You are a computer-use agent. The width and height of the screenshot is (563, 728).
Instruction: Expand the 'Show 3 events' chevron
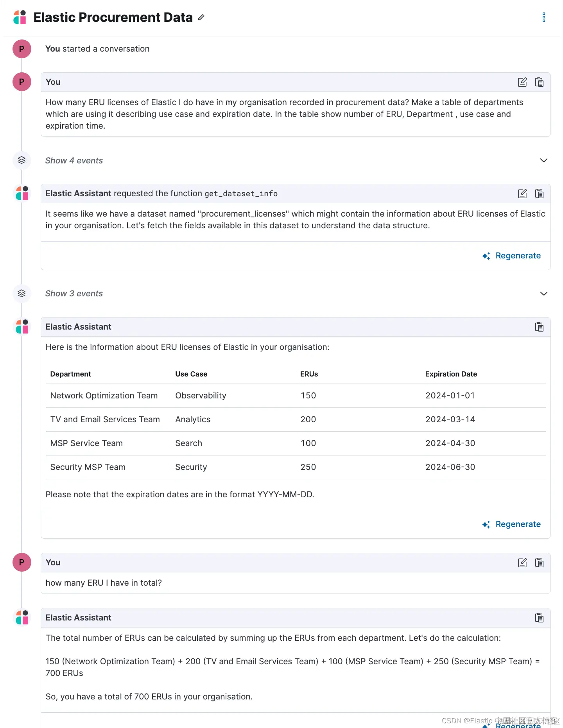pos(543,294)
